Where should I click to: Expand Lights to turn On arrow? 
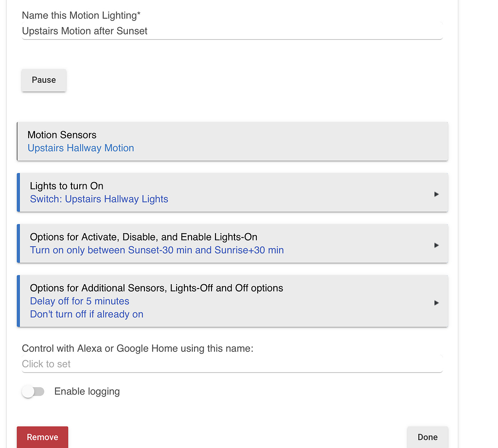(x=436, y=194)
